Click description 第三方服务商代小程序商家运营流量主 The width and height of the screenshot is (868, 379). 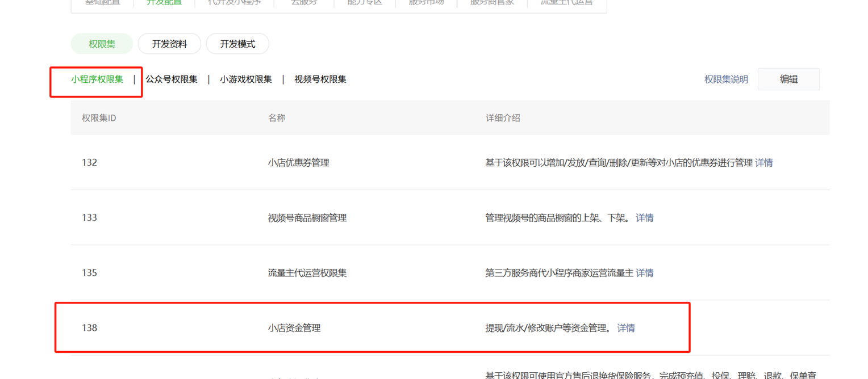(559, 273)
